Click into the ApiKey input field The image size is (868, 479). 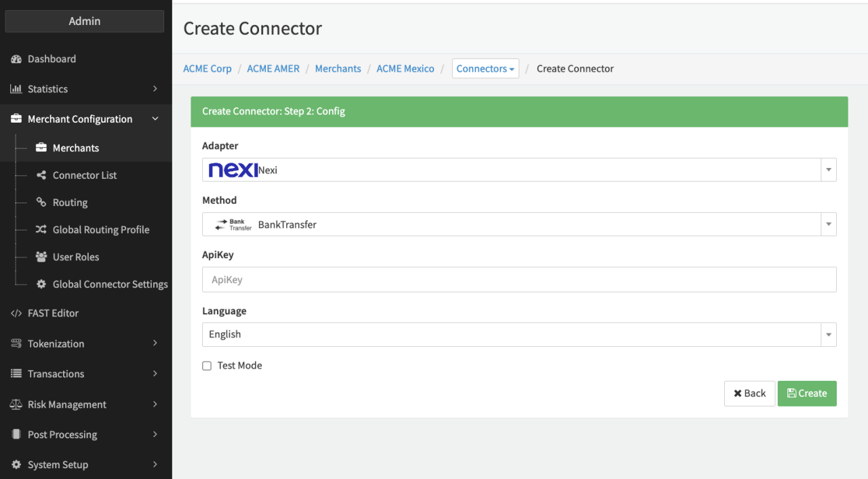pyautogui.click(x=519, y=280)
